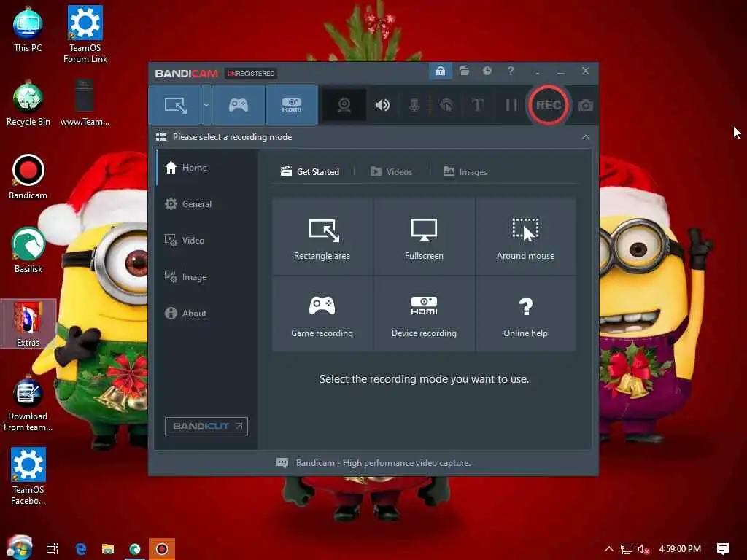Open the Bandicut link button

tap(206, 426)
